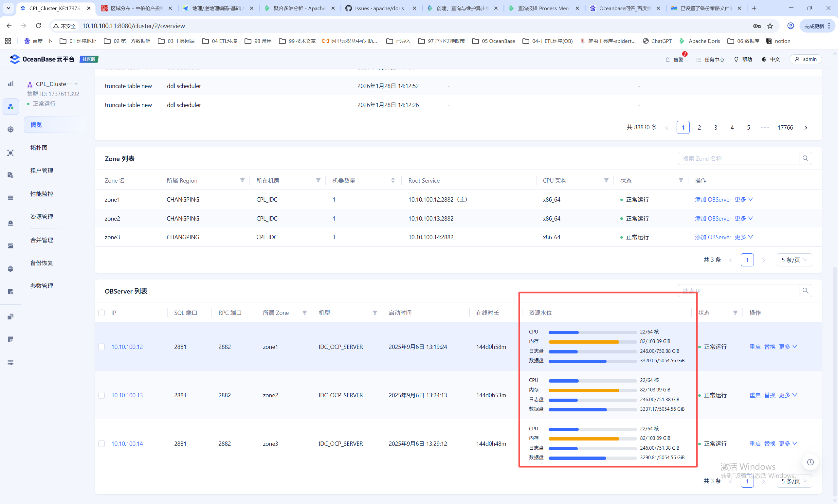This screenshot has height=504, width=838.
Task: Open the 5 条/页 selector under Zone list
Action: (x=794, y=260)
